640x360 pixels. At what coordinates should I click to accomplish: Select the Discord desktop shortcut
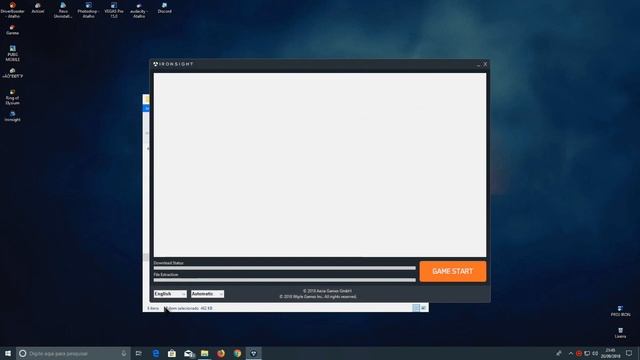[x=164, y=8]
